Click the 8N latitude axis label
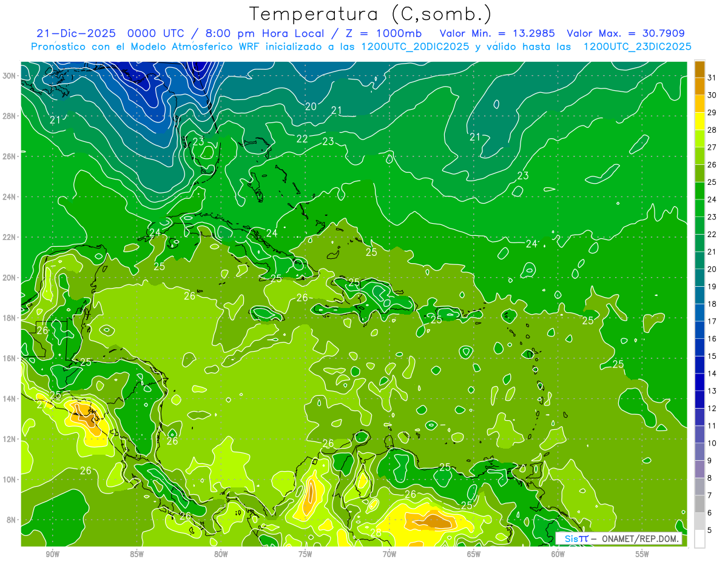The image size is (728, 562). point(10,520)
